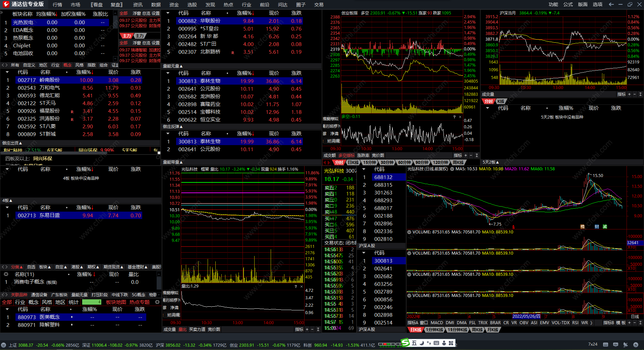Switch to the 60分钟 chart tab
Screen dimensions: 644x350
tap(405, 163)
